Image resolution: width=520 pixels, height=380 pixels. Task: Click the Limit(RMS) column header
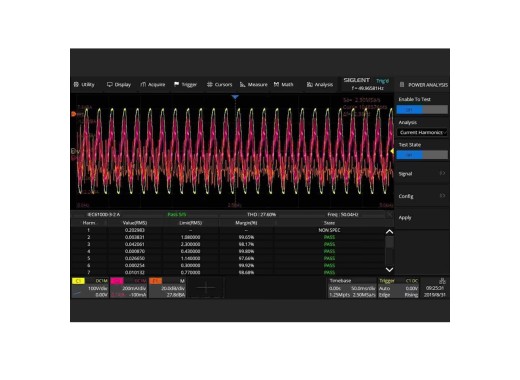tap(190, 223)
